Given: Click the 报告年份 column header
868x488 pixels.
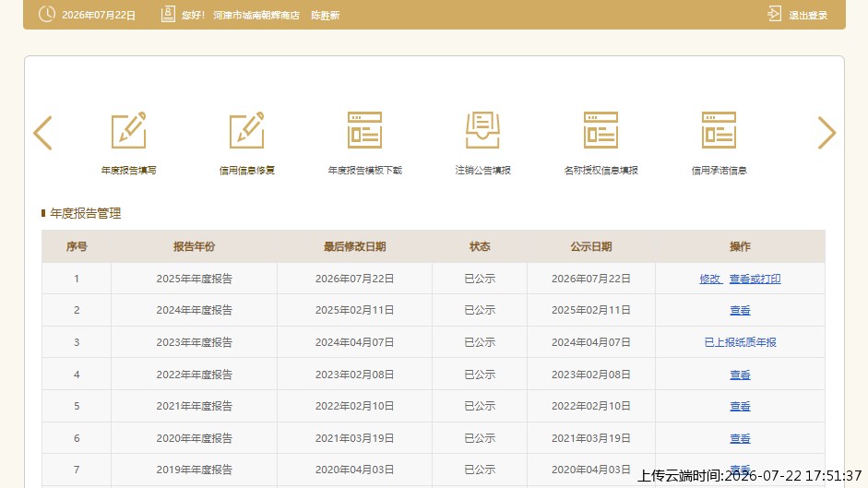Looking at the screenshot, I should 194,246.
